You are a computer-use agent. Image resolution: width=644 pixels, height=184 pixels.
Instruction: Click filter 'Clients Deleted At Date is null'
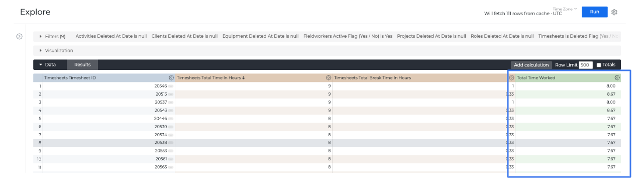click(x=184, y=36)
